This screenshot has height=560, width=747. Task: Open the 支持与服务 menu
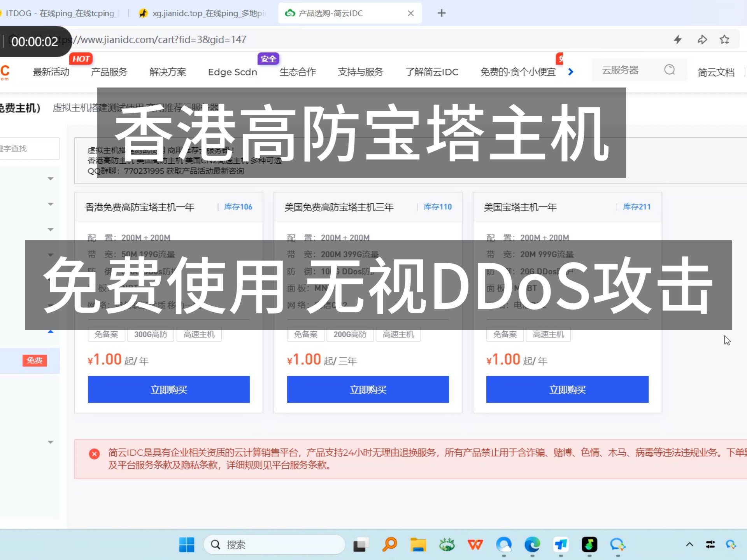coord(361,72)
